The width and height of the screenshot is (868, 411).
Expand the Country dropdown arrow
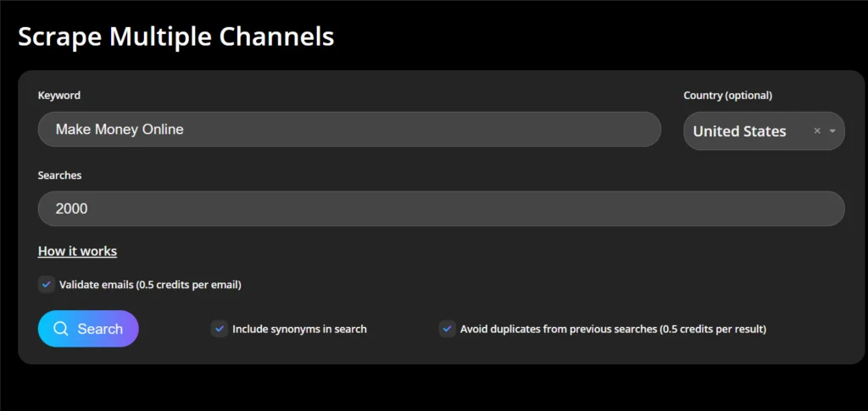pyautogui.click(x=832, y=131)
